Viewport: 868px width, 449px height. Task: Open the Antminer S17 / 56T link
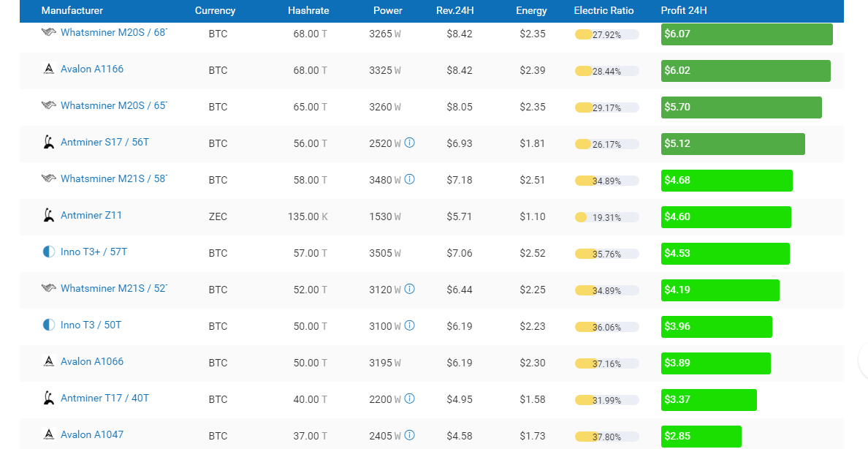tap(104, 142)
